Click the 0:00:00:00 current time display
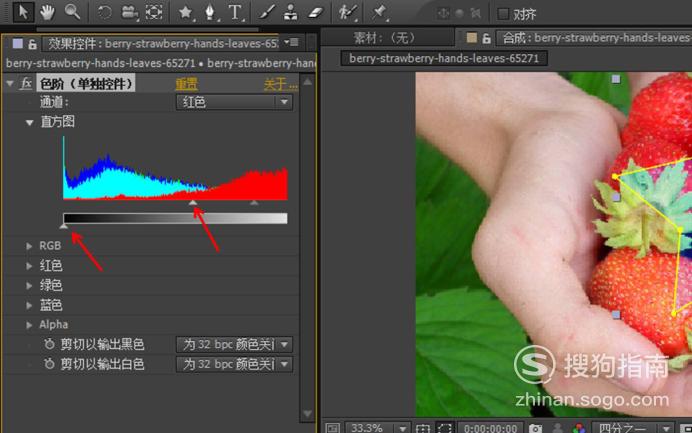This screenshot has height=433, width=692. [x=491, y=428]
